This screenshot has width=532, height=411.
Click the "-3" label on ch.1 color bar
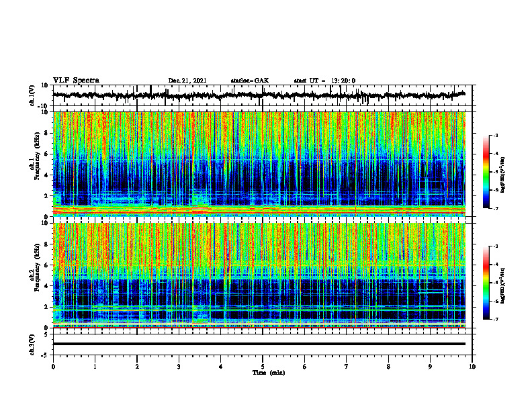496,135
